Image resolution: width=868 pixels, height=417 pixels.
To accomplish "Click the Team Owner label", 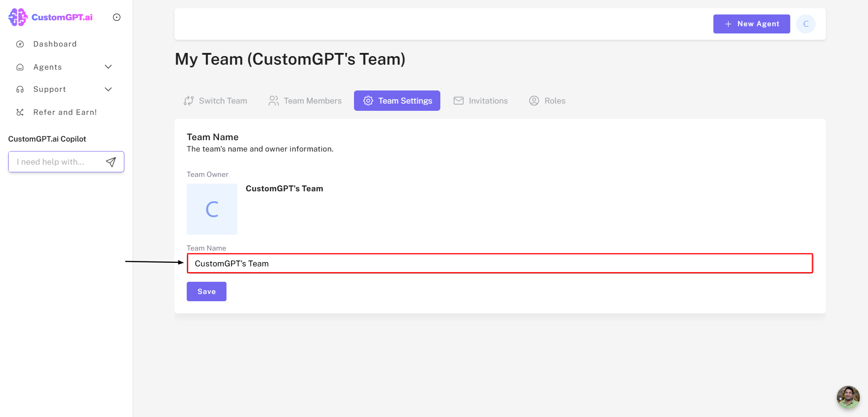I will tap(208, 175).
